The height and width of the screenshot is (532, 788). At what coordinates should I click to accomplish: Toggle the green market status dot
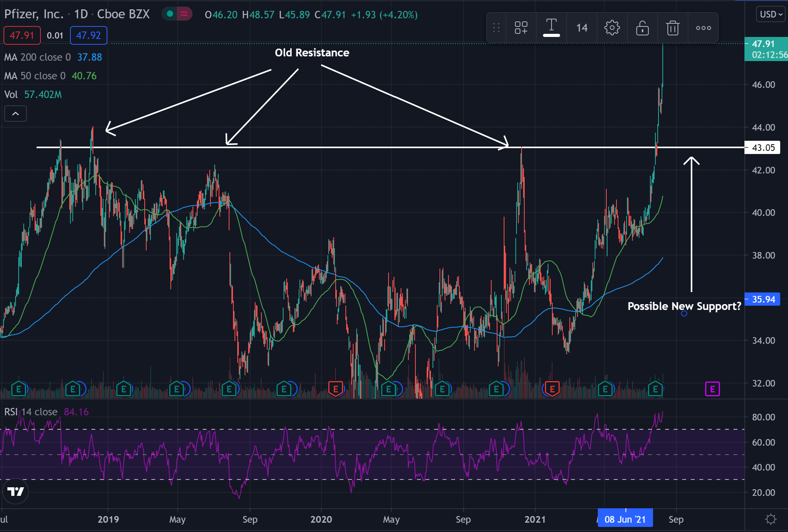click(x=170, y=14)
